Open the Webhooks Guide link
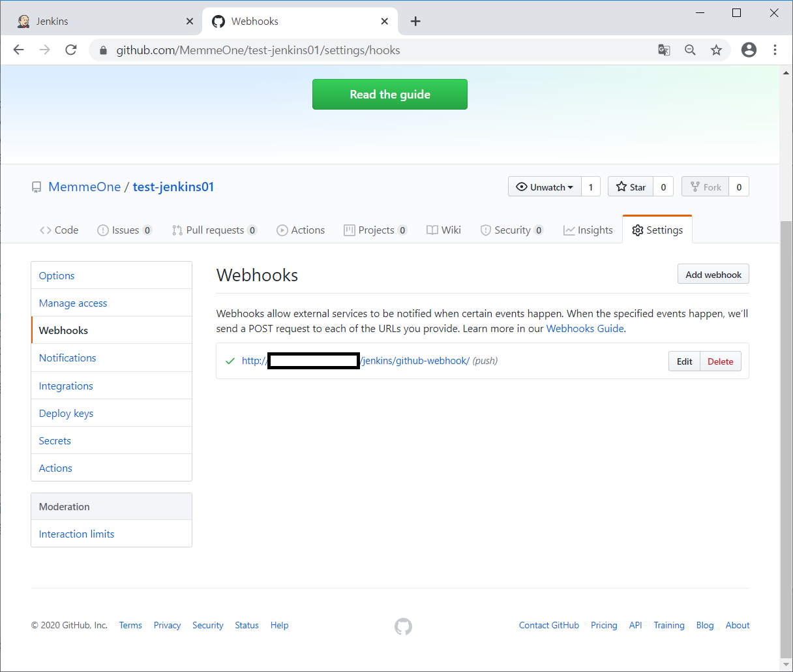Viewport: 793px width, 672px height. tap(585, 329)
